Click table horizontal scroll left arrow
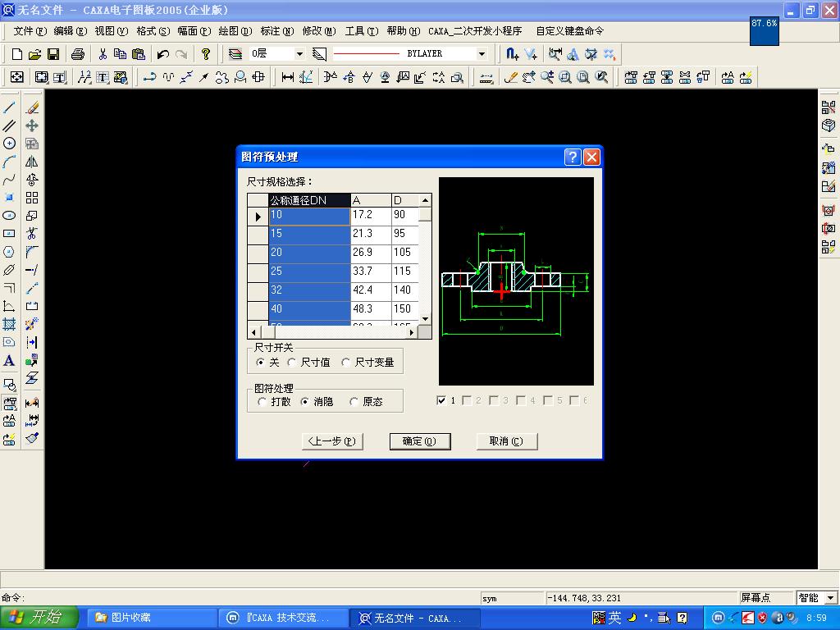Screen dimensions: 840x630 click(x=254, y=332)
